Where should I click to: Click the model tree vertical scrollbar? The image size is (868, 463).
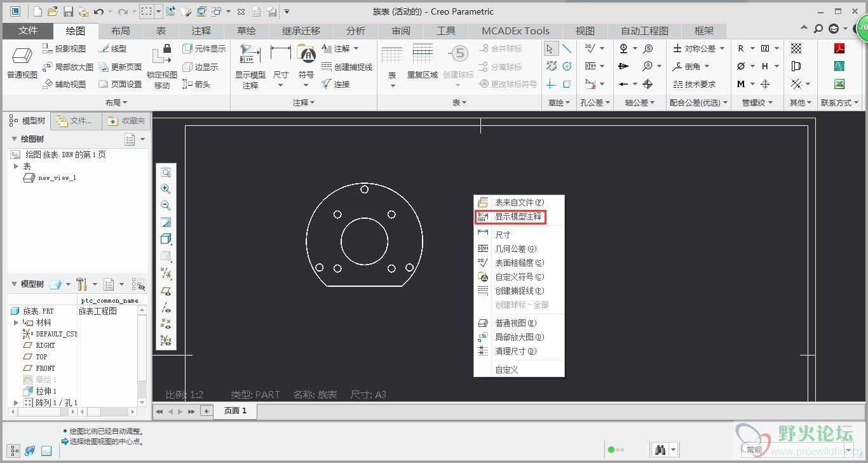coord(142,356)
